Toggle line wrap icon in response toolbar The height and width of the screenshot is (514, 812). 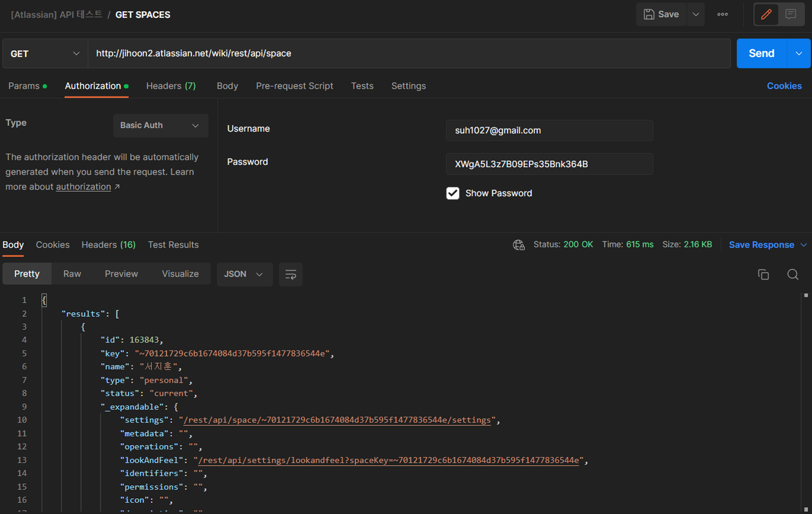coord(291,274)
